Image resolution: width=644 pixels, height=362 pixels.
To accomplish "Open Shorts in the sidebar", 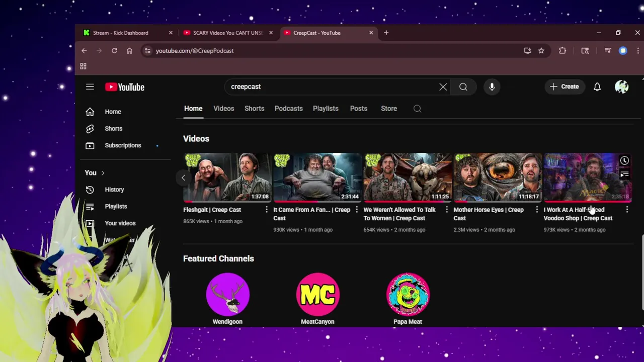I will click(126, 129).
